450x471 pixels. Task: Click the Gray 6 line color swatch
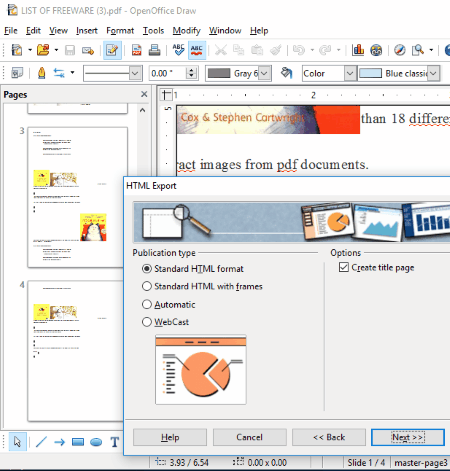click(x=219, y=73)
